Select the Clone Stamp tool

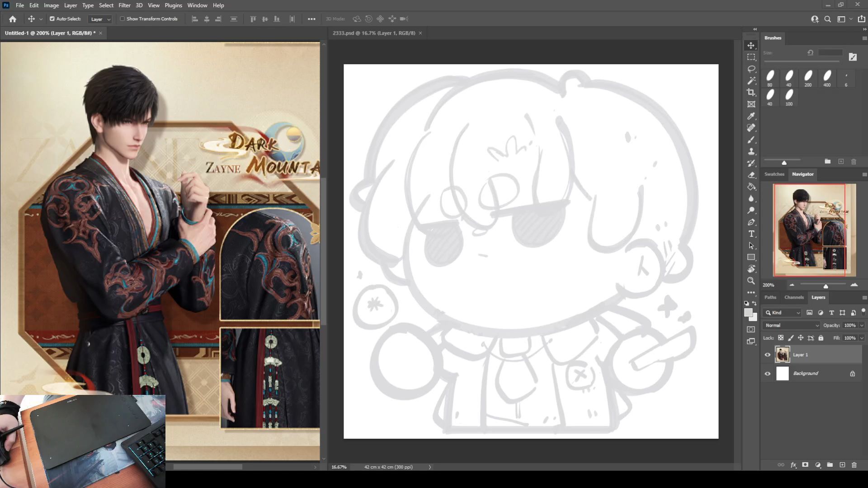(x=751, y=151)
